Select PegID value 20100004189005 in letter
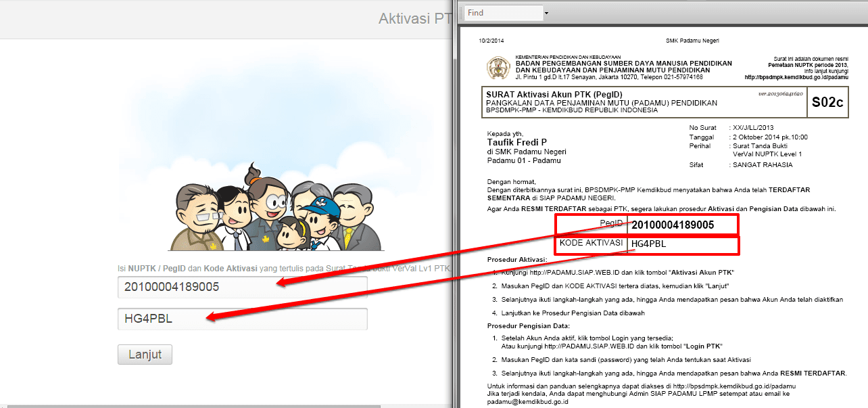 672,225
